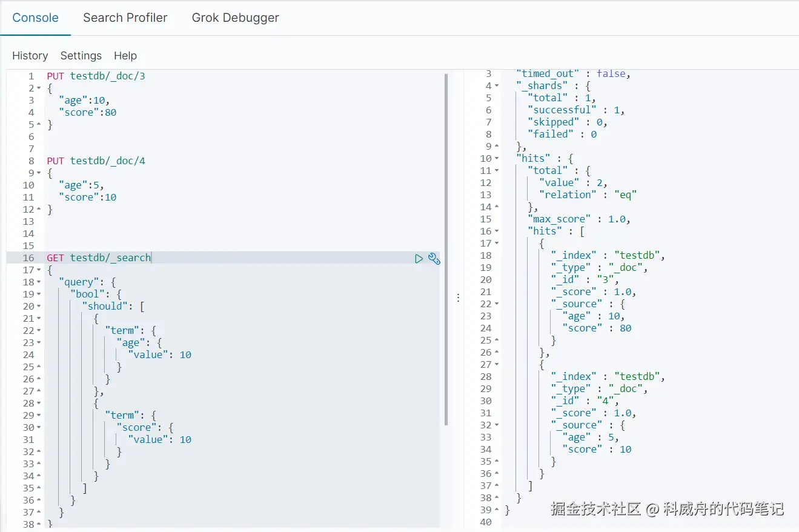Image resolution: width=799 pixels, height=532 pixels.
Task: Collapse the editor fold at line 9
Action: (39, 173)
